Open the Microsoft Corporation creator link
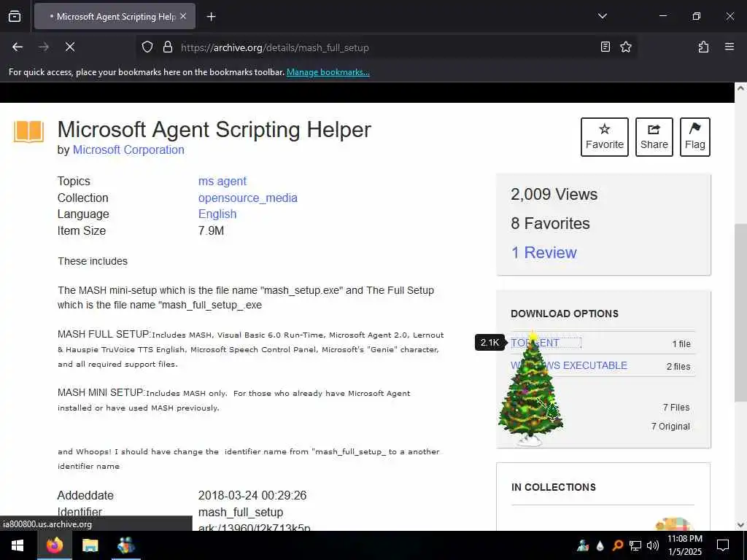This screenshot has width=747, height=560. pos(128,150)
